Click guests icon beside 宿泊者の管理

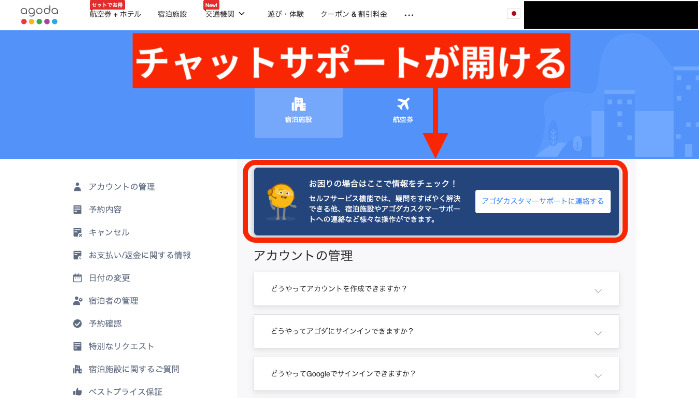(78, 301)
